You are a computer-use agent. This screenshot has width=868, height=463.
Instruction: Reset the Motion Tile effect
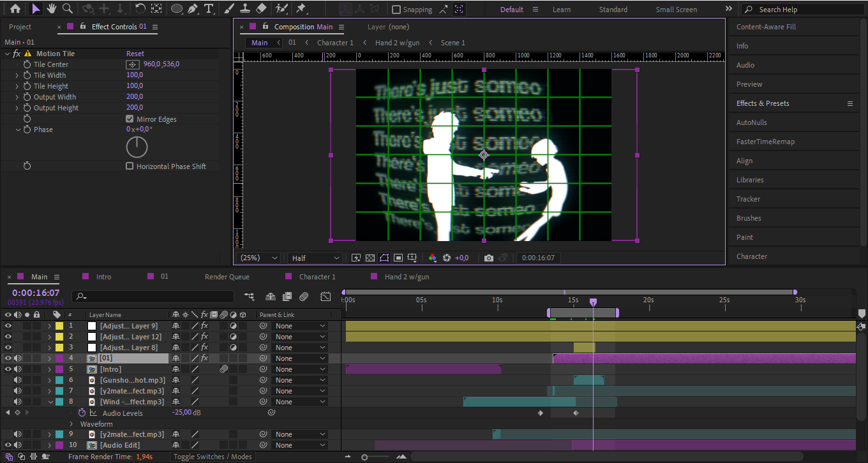click(135, 54)
